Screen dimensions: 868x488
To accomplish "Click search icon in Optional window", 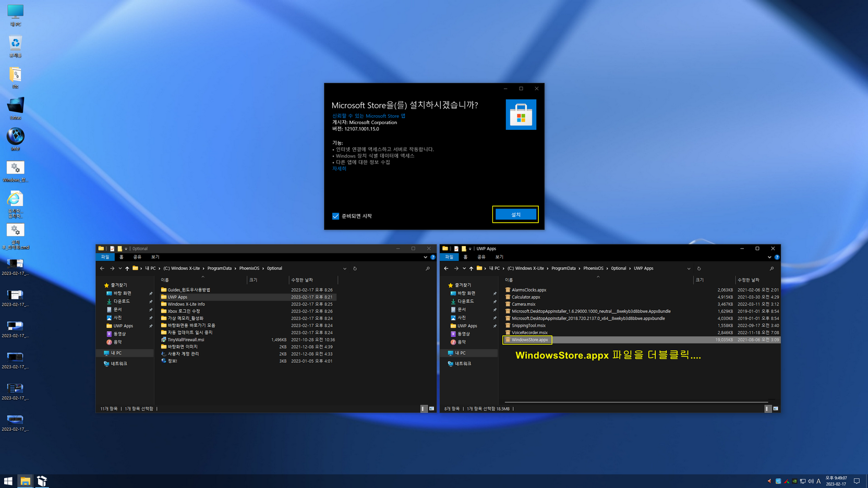I will coord(428,269).
